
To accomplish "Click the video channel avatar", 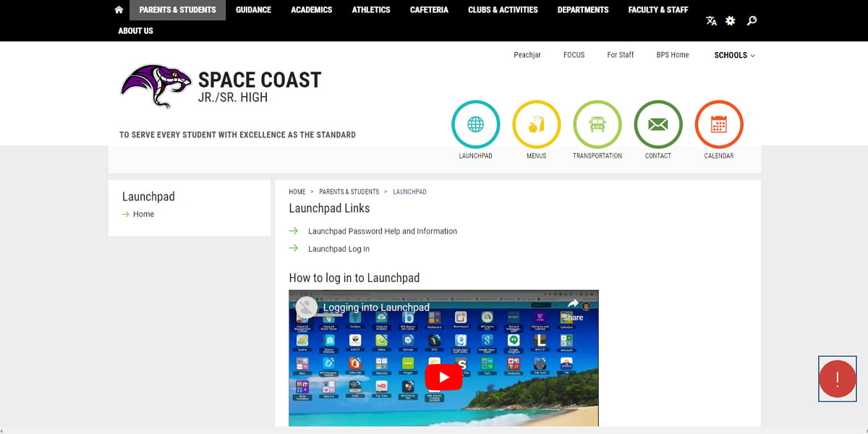I will (307, 307).
